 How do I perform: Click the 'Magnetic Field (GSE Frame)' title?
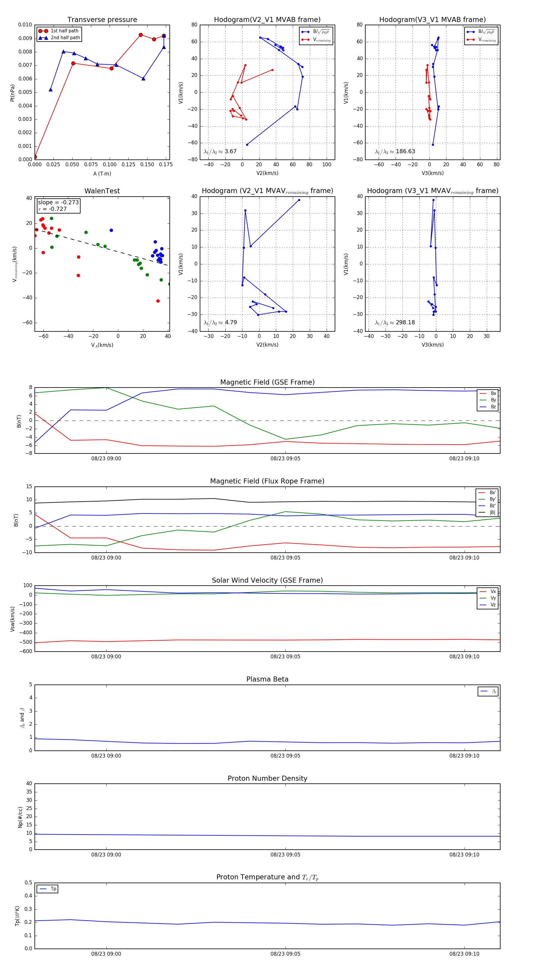[x=267, y=382]
